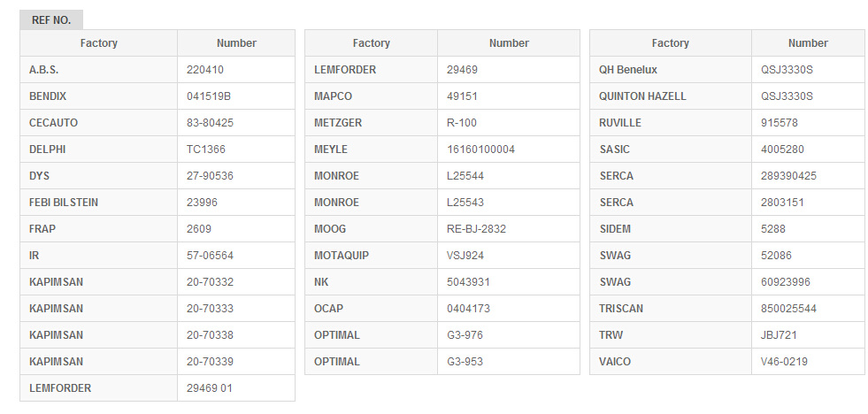The width and height of the screenshot is (868, 414).
Task: Click MOOG number RE-BJ-2832
Action: tap(509, 229)
